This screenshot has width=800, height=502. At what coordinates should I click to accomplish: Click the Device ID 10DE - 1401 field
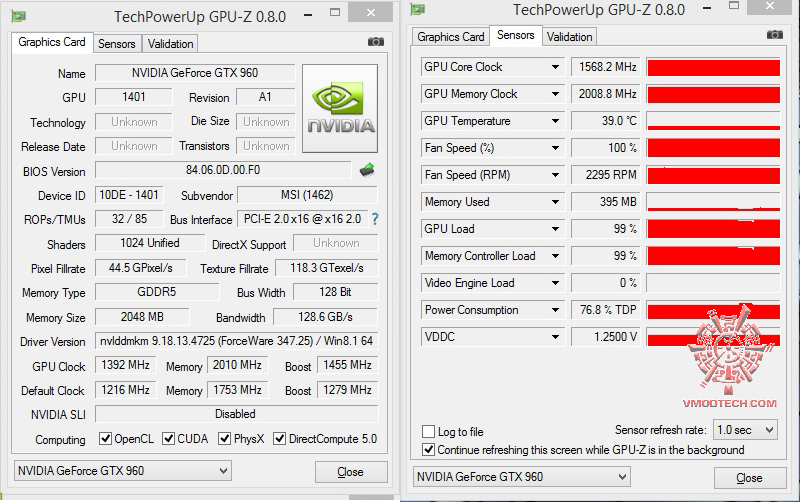[x=129, y=195]
